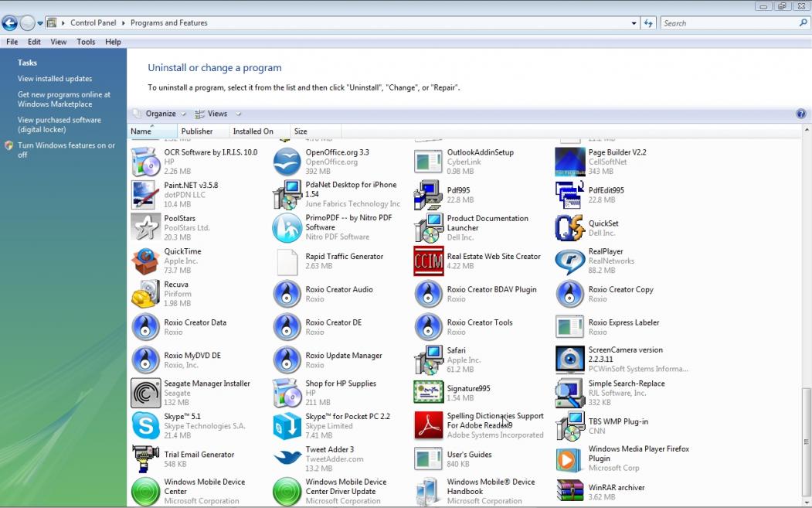The width and height of the screenshot is (812, 508).
Task: Click the Skype for Pocket PC icon
Action: (x=287, y=425)
